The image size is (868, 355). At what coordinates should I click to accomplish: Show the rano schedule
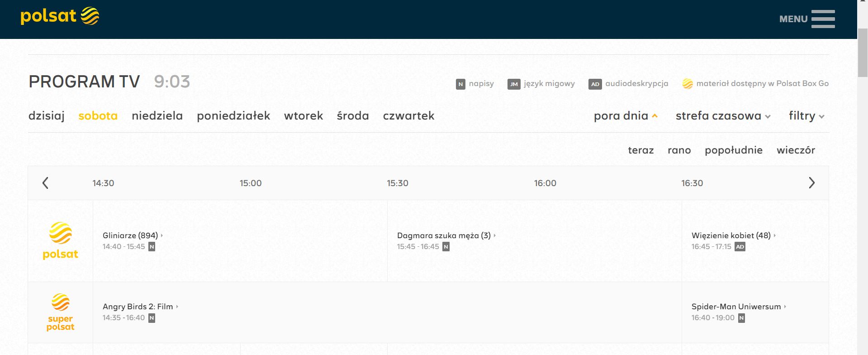point(679,150)
